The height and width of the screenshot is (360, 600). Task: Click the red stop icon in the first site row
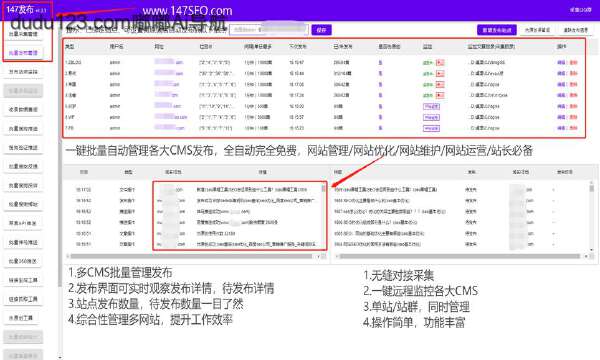pyautogui.click(x=440, y=62)
